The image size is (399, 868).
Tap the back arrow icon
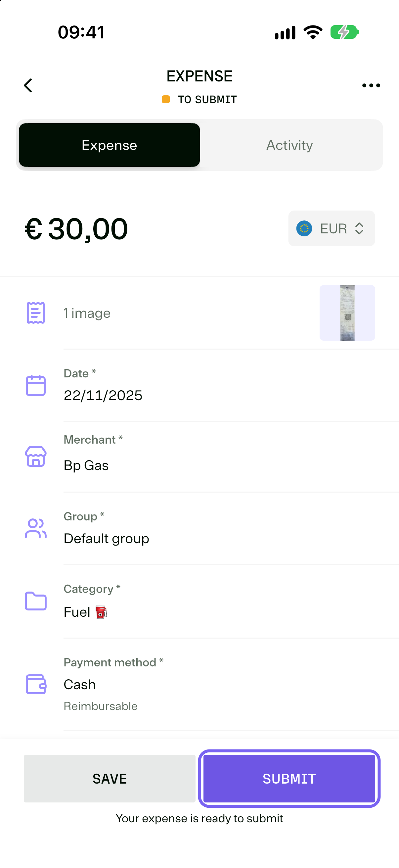tap(28, 85)
